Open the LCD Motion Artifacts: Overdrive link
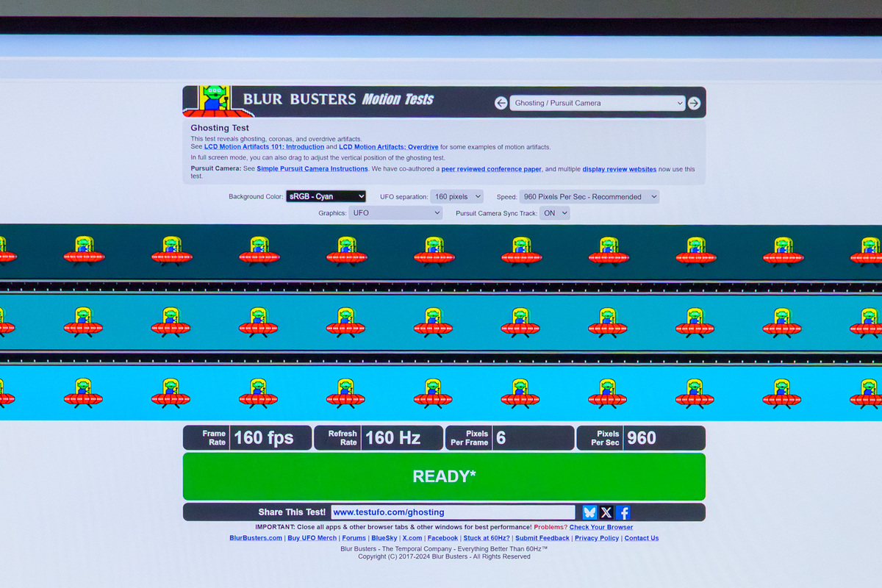The width and height of the screenshot is (882, 588). click(389, 147)
